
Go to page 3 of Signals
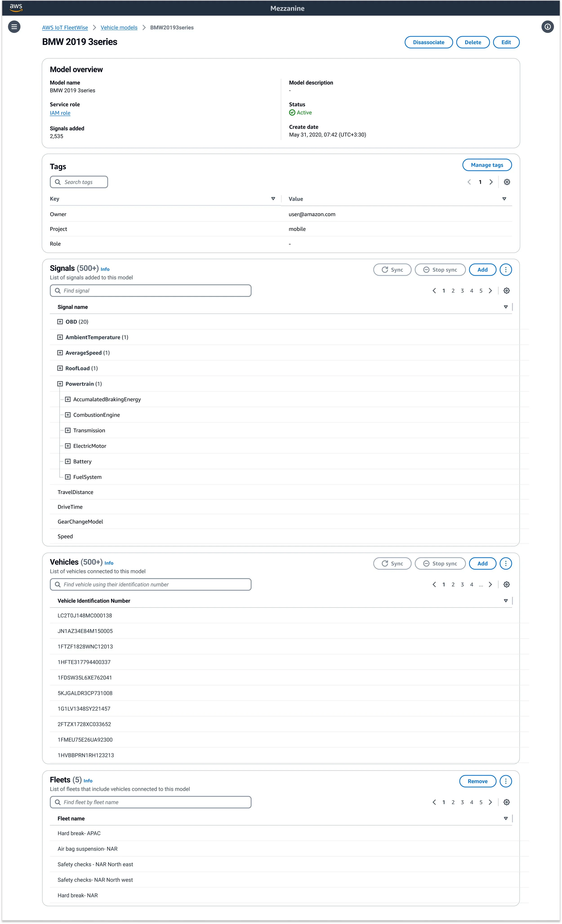click(x=462, y=291)
